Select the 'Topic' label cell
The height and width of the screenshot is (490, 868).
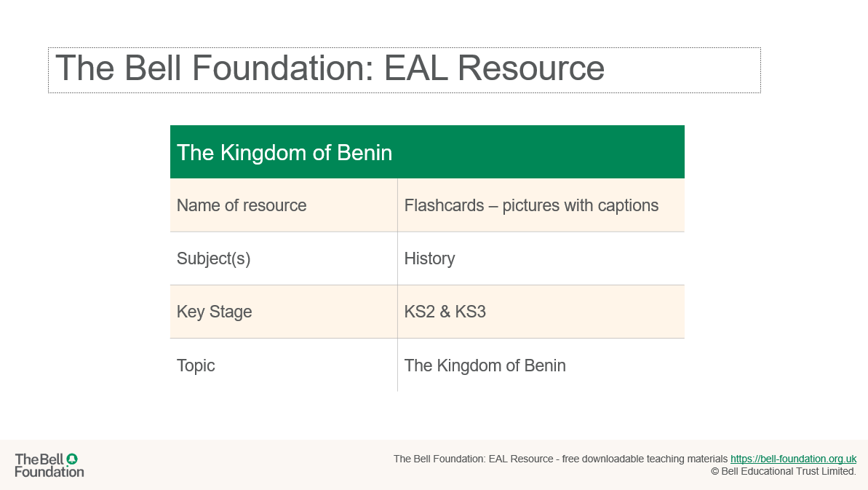284,365
